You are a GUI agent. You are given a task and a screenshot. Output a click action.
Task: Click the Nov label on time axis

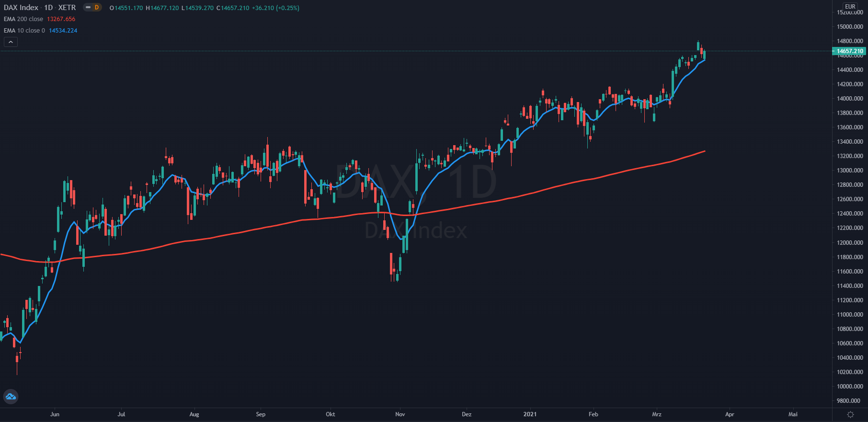pos(400,414)
